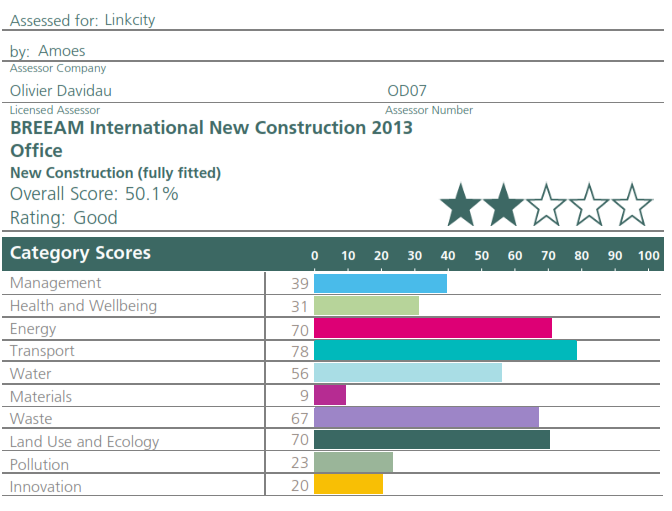
Task: Click the Transport score value 78
Action: coord(300,352)
